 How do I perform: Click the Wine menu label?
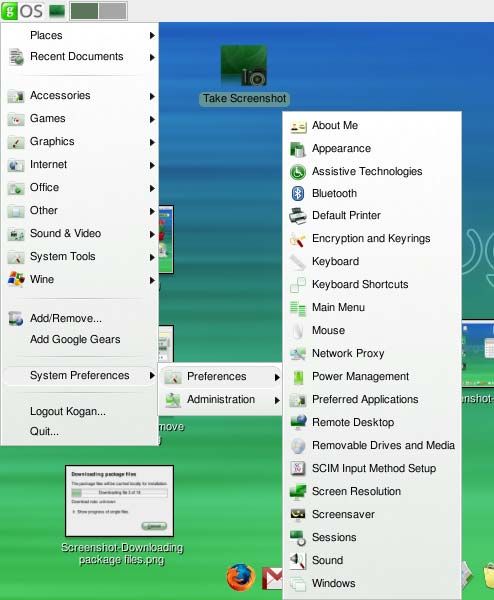click(42, 279)
